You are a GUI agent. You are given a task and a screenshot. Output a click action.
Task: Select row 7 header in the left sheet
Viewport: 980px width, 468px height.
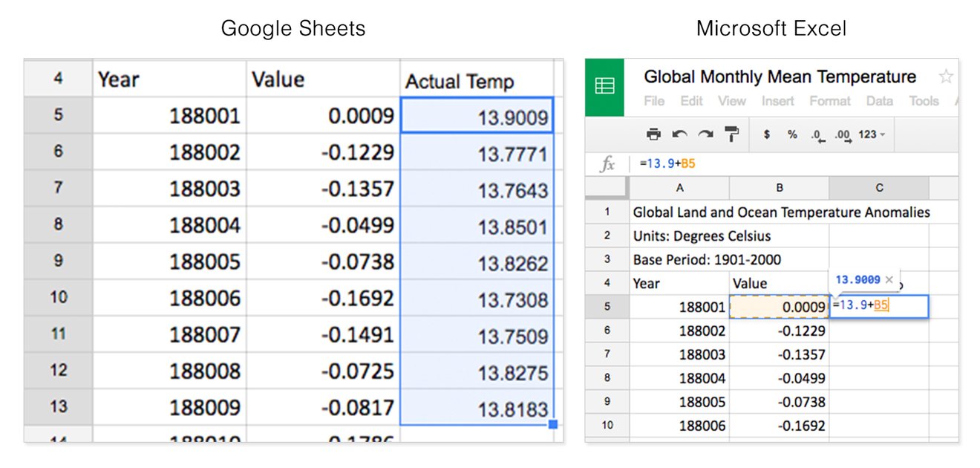point(58,188)
